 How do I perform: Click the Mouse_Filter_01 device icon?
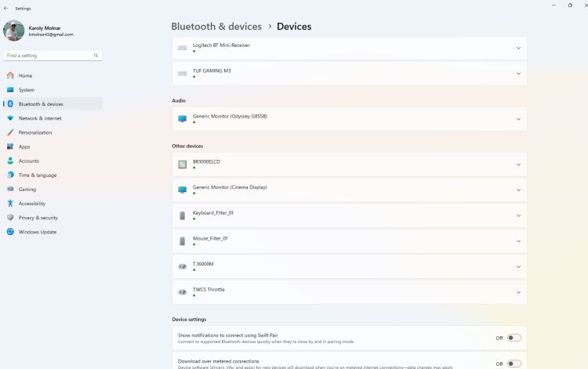coord(182,241)
